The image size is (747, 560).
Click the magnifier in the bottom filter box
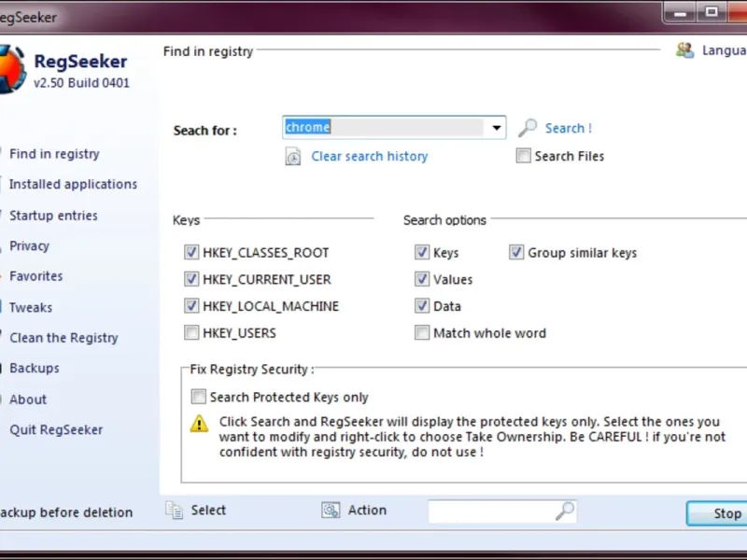click(565, 511)
